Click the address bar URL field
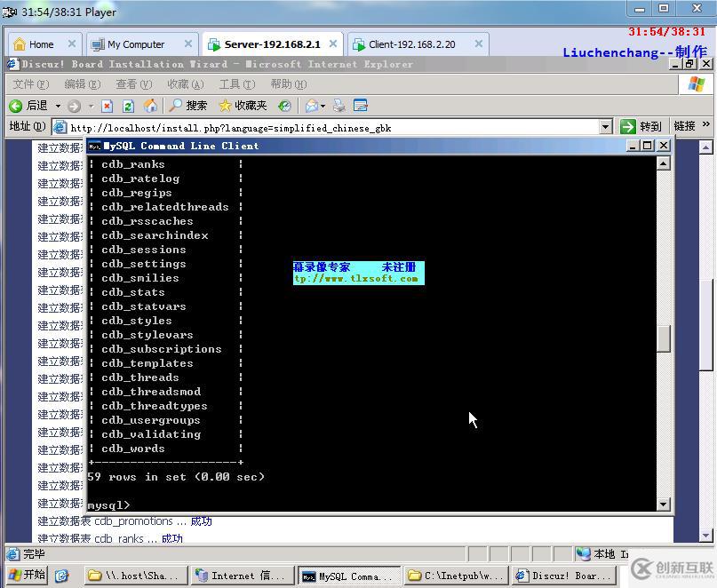717x588 pixels. 334,128
